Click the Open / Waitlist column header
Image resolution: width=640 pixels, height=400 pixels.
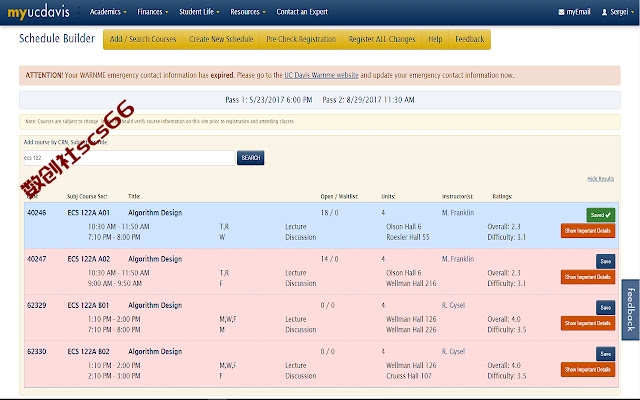(339, 196)
